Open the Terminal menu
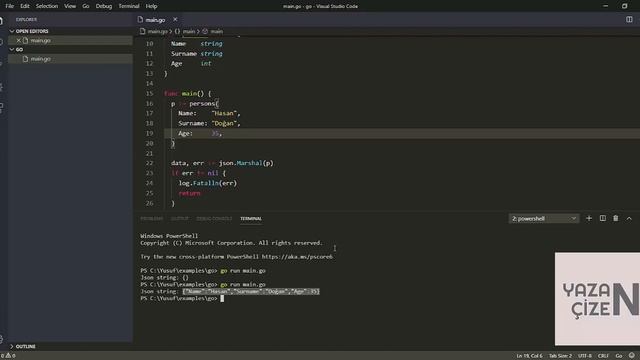Viewport: 640px width, 360px height. (x=129, y=6)
